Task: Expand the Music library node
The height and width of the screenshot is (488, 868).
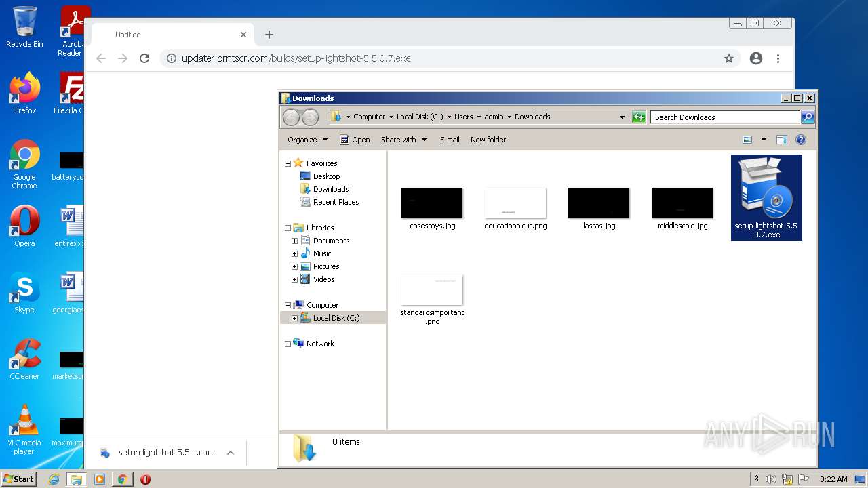Action: tap(294, 253)
